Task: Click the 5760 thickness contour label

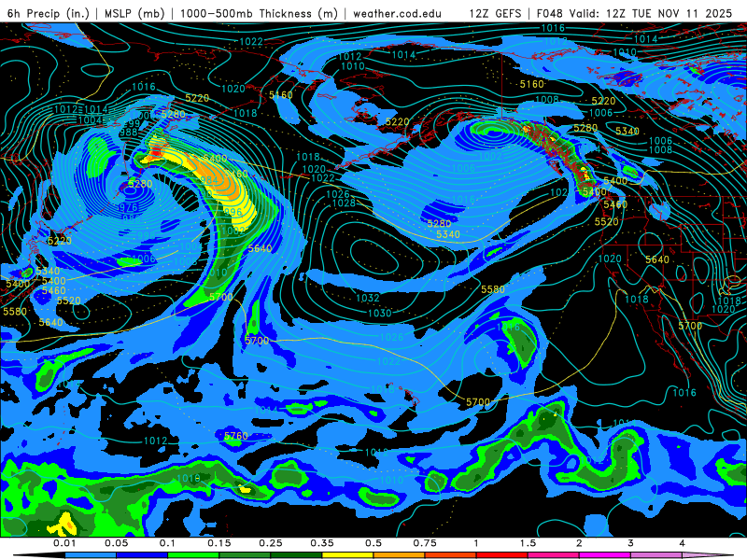Action: coord(236,436)
